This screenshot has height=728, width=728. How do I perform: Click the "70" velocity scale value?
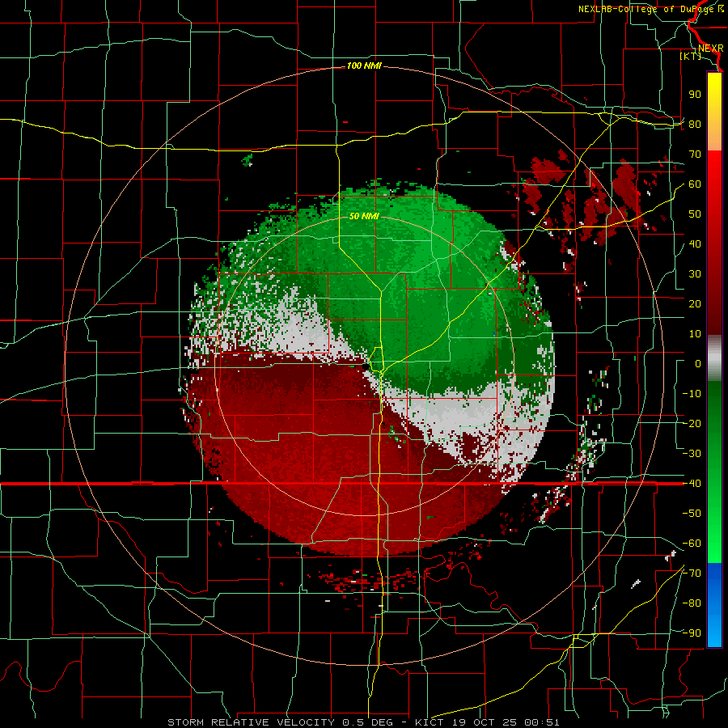pyautogui.click(x=695, y=154)
